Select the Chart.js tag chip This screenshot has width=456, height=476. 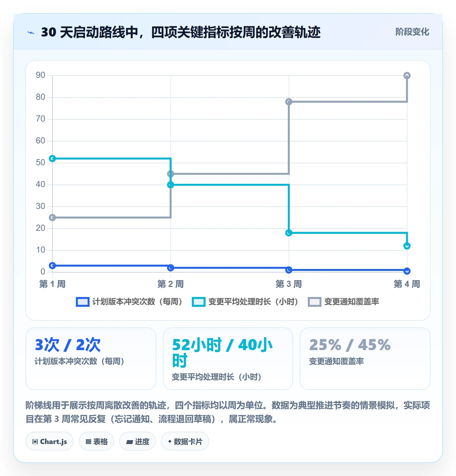(x=50, y=441)
